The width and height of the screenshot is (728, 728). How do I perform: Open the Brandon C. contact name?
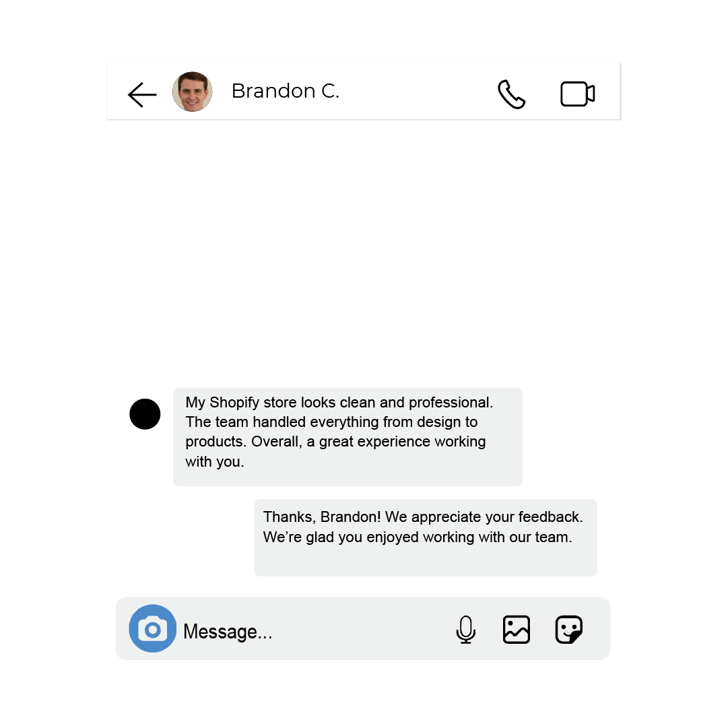[286, 91]
